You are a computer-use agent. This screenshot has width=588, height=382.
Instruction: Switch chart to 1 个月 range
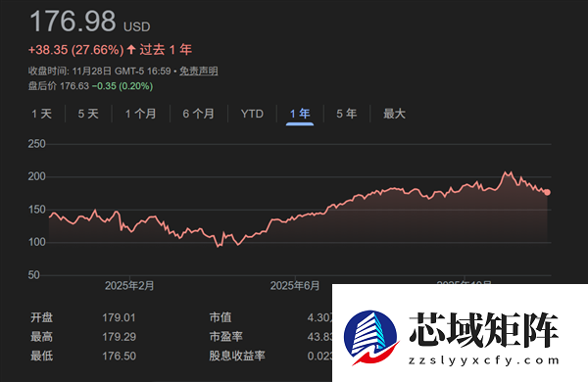click(x=140, y=114)
